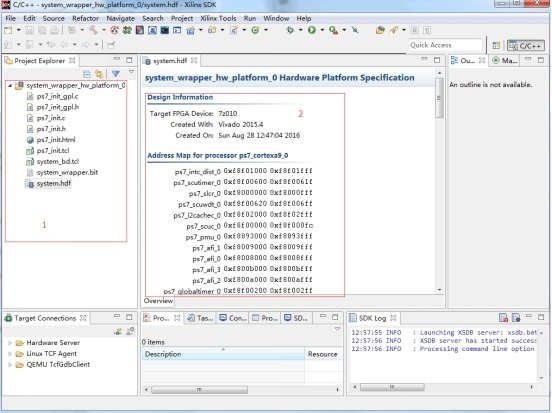552x413 pixels.
Task: Click the Quick Access search field
Action: click(445, 45)
